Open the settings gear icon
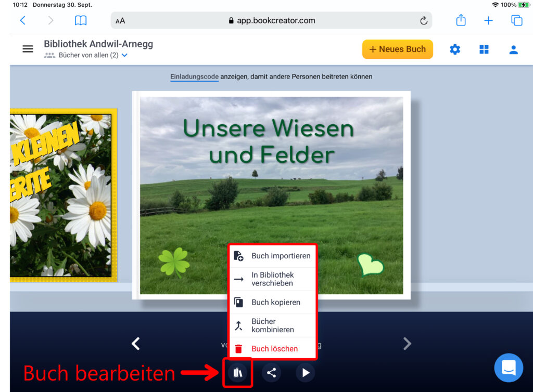Viewport: 533px width, 392px height. coord(455,49)
